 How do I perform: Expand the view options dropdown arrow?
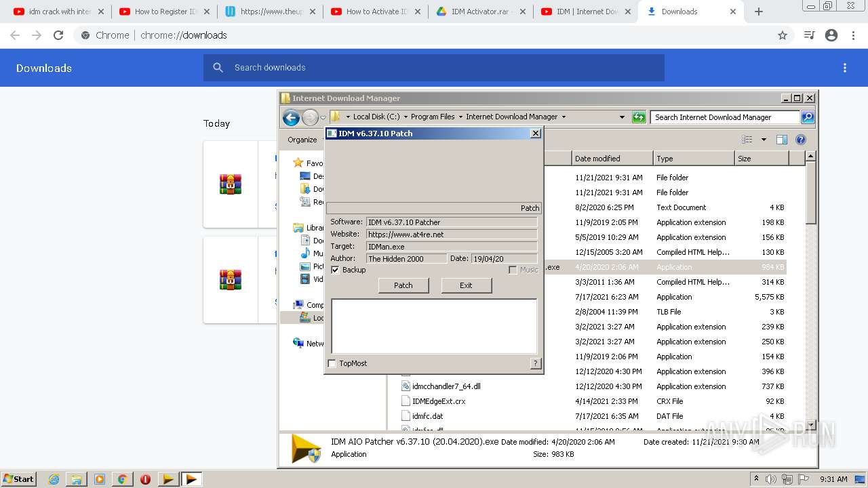pos(764,140)
